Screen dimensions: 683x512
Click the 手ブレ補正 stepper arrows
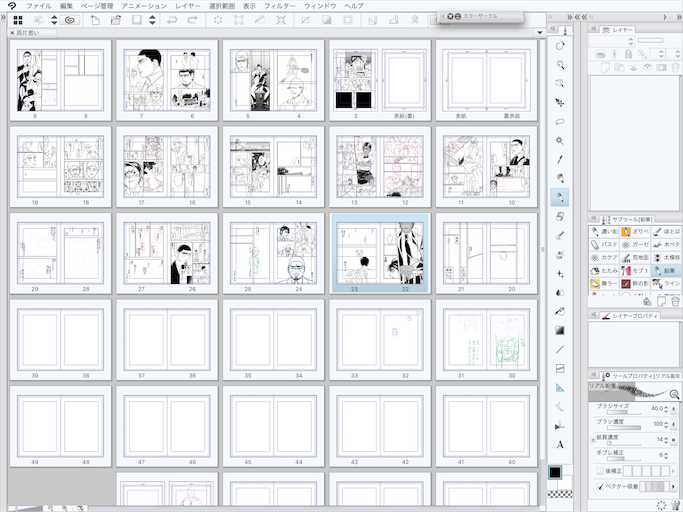[666, 455]
